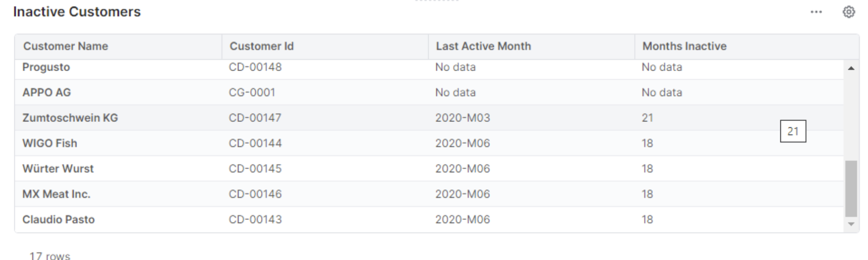Select the WIGO Fish customer name

coord(50,143)
